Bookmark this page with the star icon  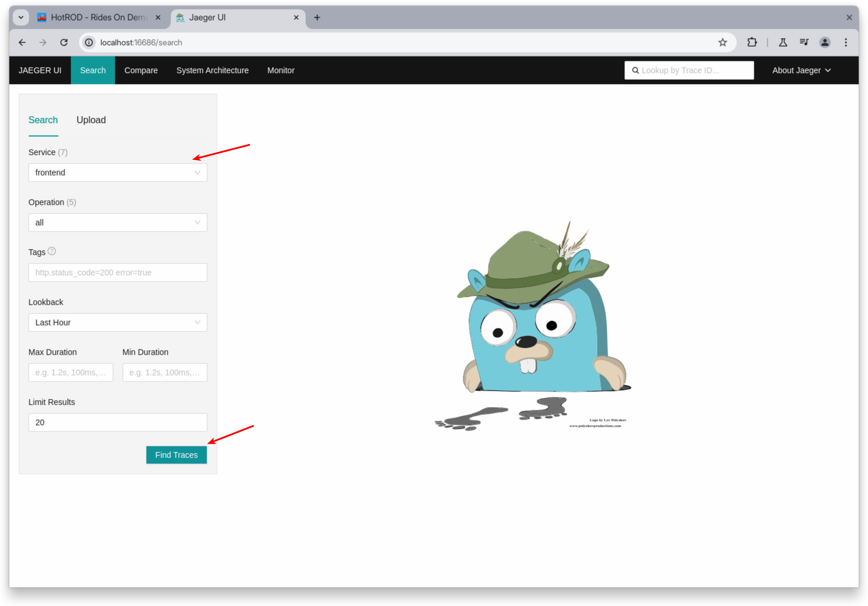coord(722,42)
